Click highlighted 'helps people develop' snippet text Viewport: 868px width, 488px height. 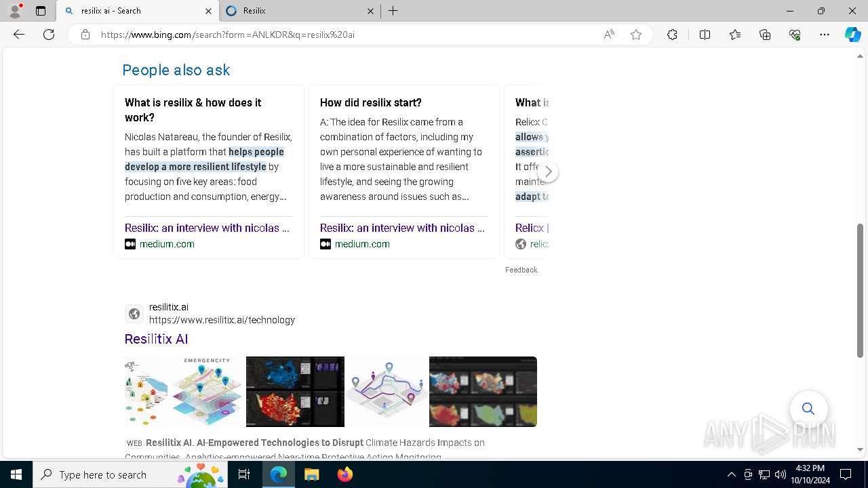click(x=204, y=159)
